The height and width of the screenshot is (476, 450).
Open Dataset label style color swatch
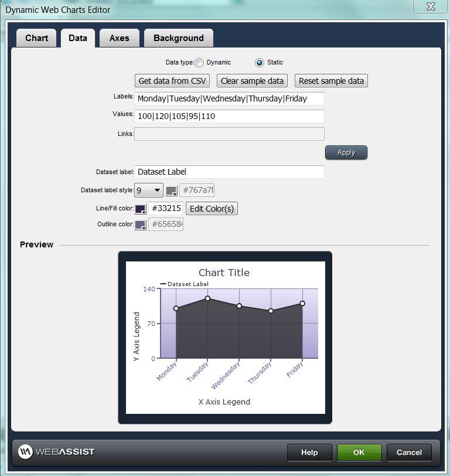pos(172,191)
